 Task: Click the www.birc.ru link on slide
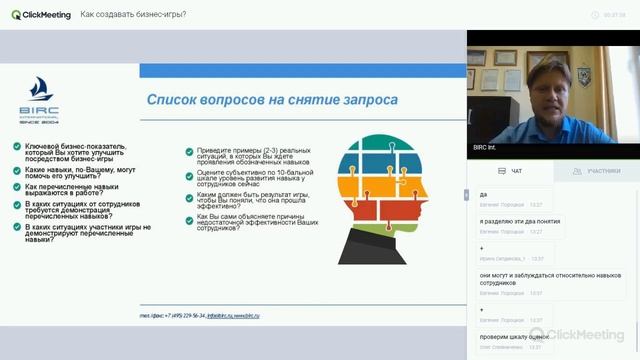(x=247, y=316)
